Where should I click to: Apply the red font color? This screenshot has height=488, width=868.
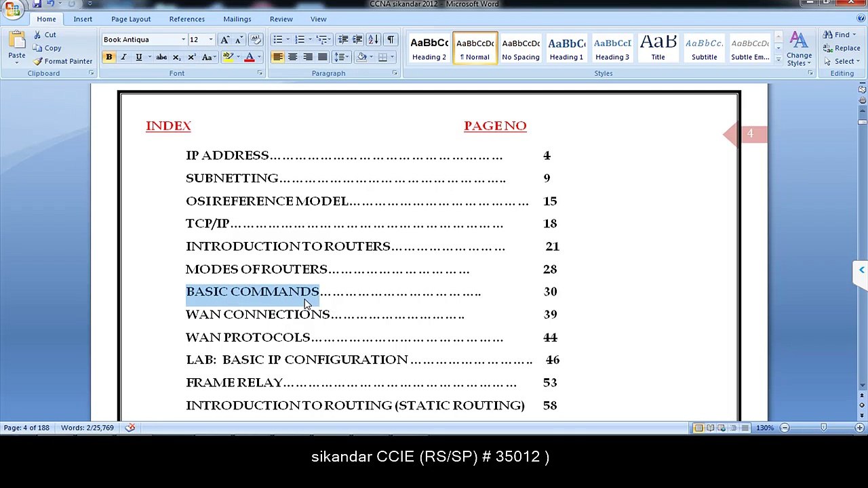point(249,57)
